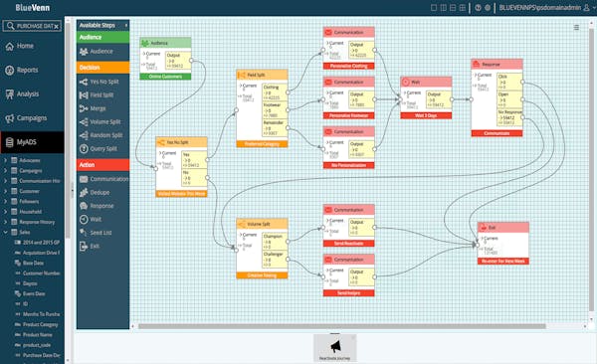Open the canvas hamburger menu
Viewport: 597px width, 364px height.
tap(576, 28)
